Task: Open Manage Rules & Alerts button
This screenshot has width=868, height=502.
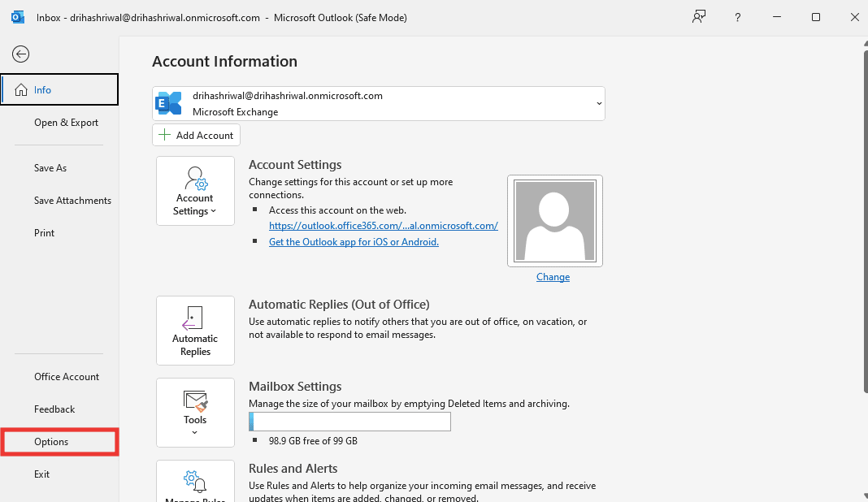Action: point(195,481)
